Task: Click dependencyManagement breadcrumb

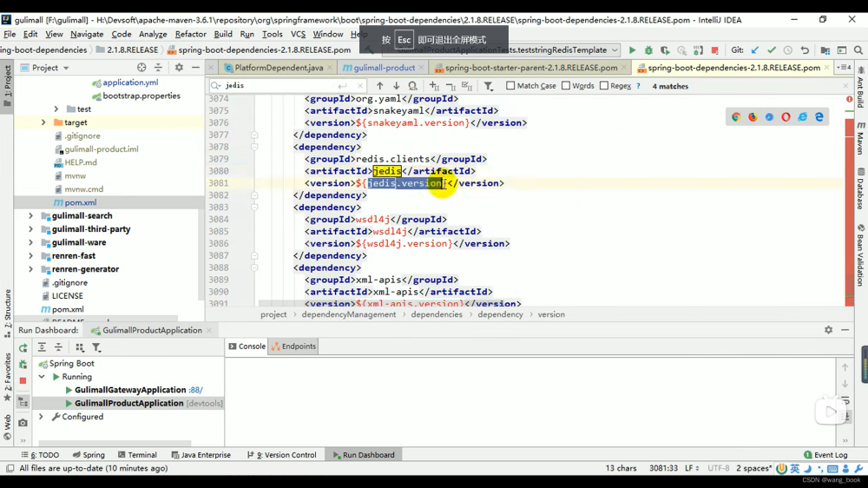Action: pyautogui.click(x=349, y=314)
